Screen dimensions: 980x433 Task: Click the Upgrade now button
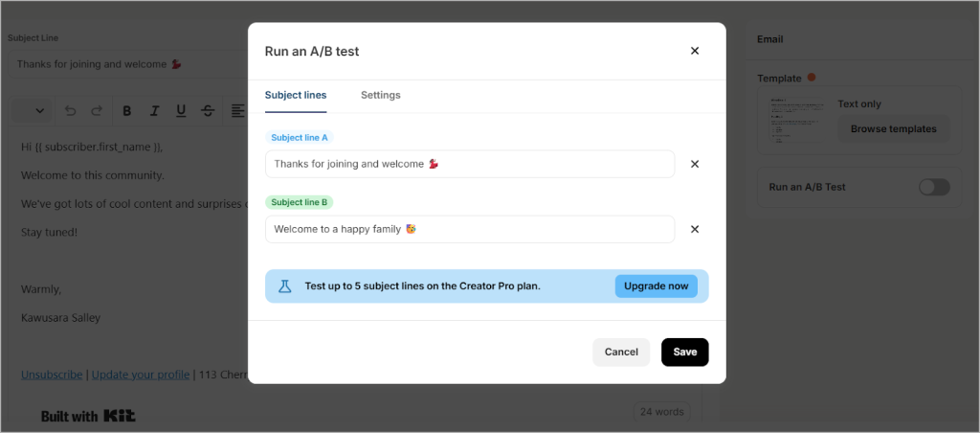[656, 285]
